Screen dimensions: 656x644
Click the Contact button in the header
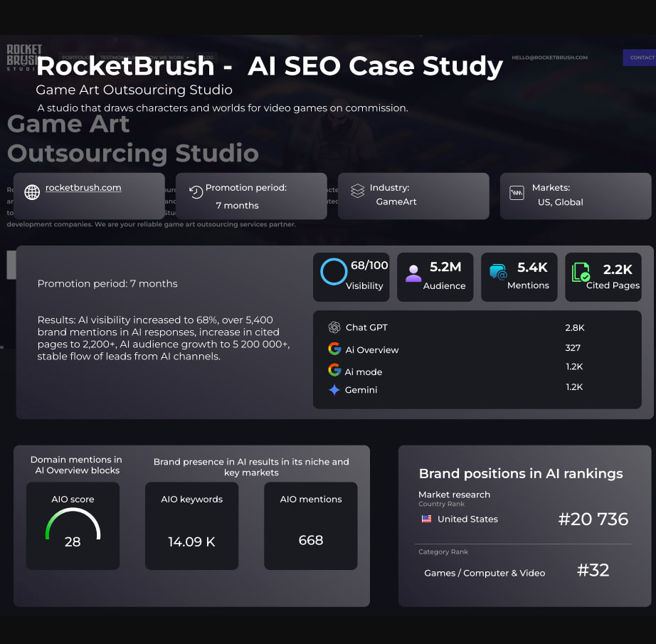coord(639,58)
